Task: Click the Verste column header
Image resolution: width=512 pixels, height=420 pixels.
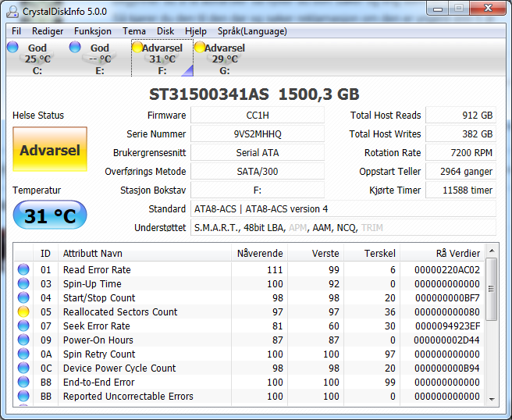Action: (316, 253)
